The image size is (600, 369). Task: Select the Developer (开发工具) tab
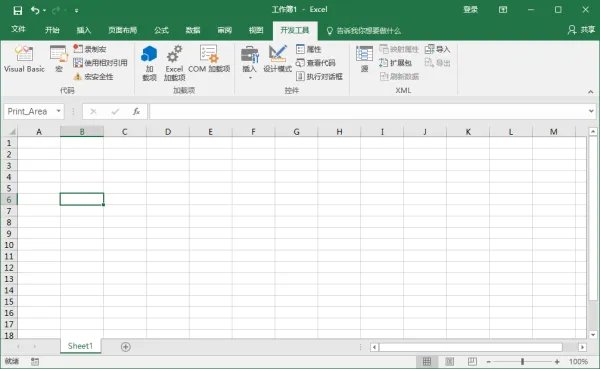pyautogui.click(x=295, y=30)
